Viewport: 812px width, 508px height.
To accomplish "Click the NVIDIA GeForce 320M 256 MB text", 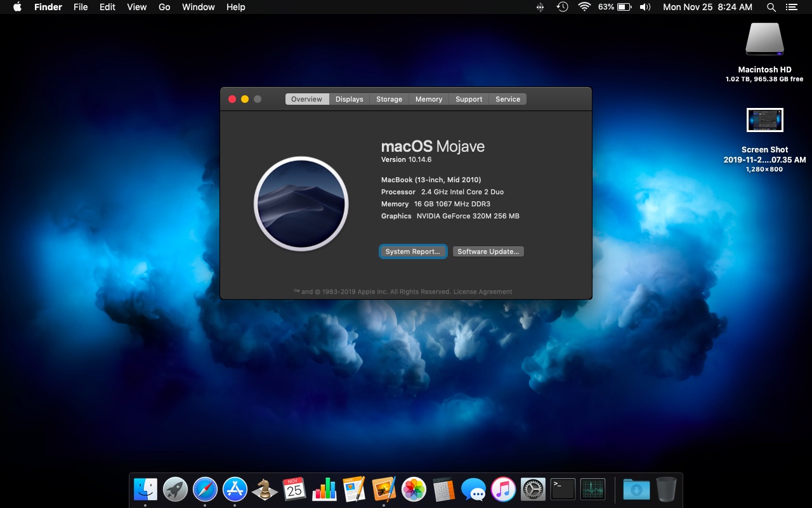I will coord(468,216).
